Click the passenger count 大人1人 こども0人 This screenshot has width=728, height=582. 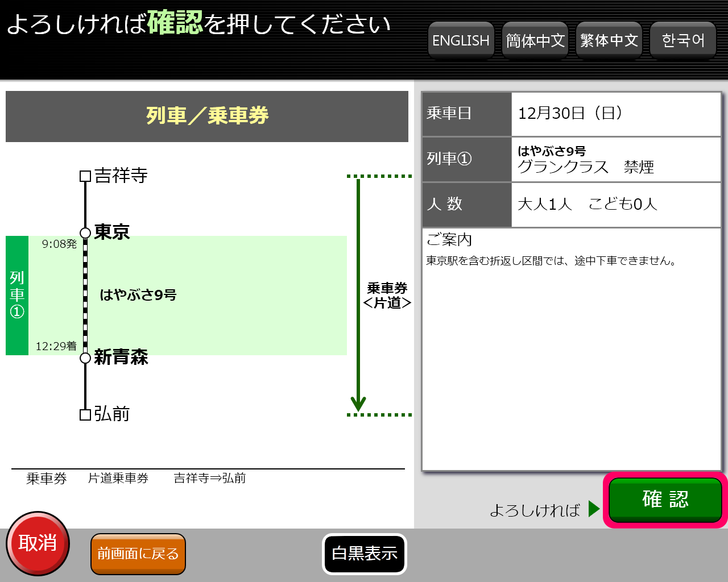point(588,204)
